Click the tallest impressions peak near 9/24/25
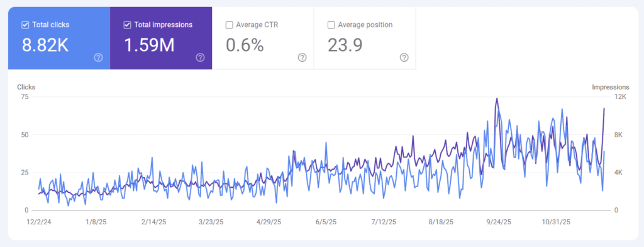The height and width of the screenshot is (247, 644). (x=497, y=99)
